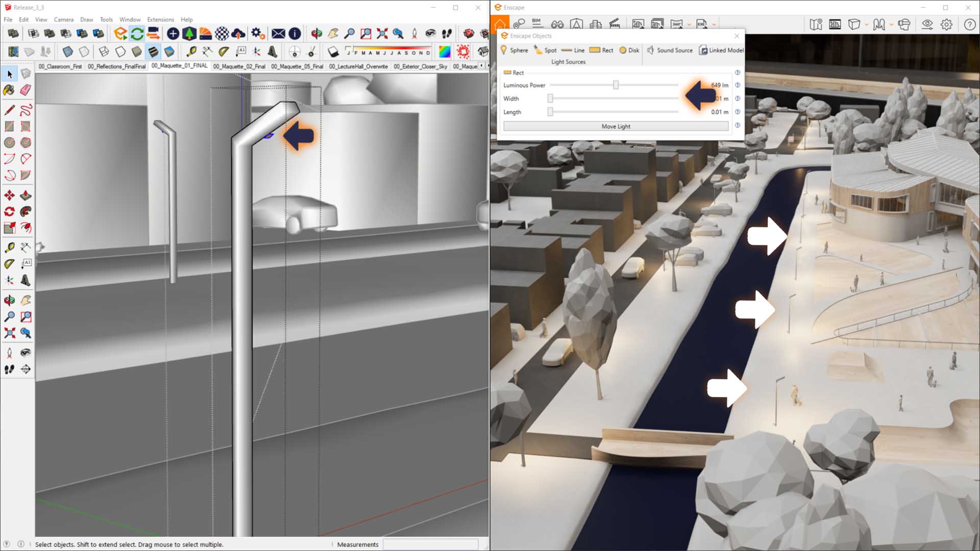
Task: Select the Orbit tool in SketchUp toolbar
Action: click(x=316, y=34)
